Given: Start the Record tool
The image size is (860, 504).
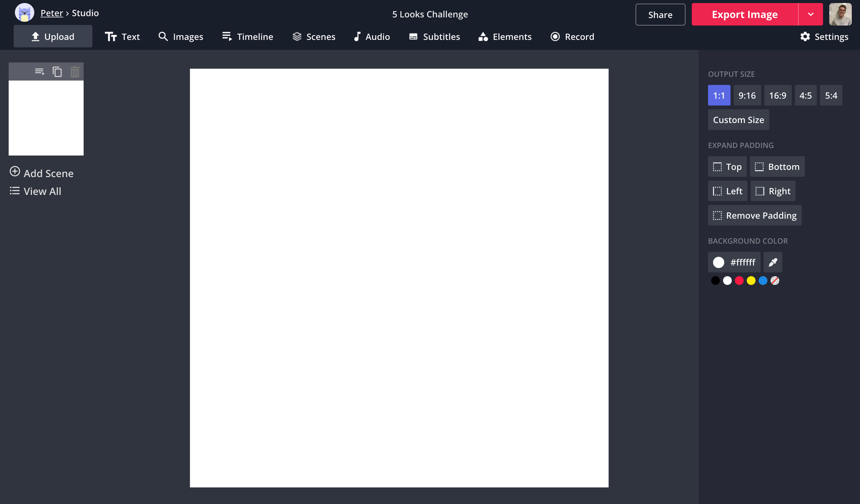Looking at the screenshot, I should tap(572, 37).
